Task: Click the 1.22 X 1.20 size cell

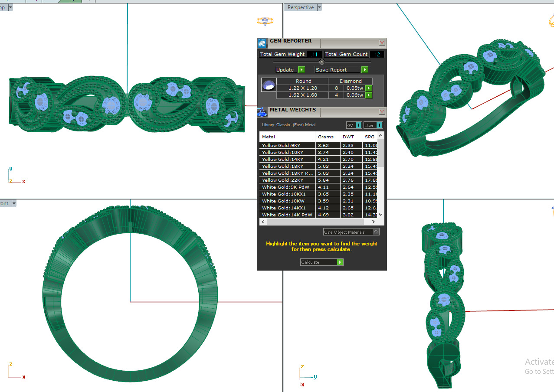Action: [303, 88]
